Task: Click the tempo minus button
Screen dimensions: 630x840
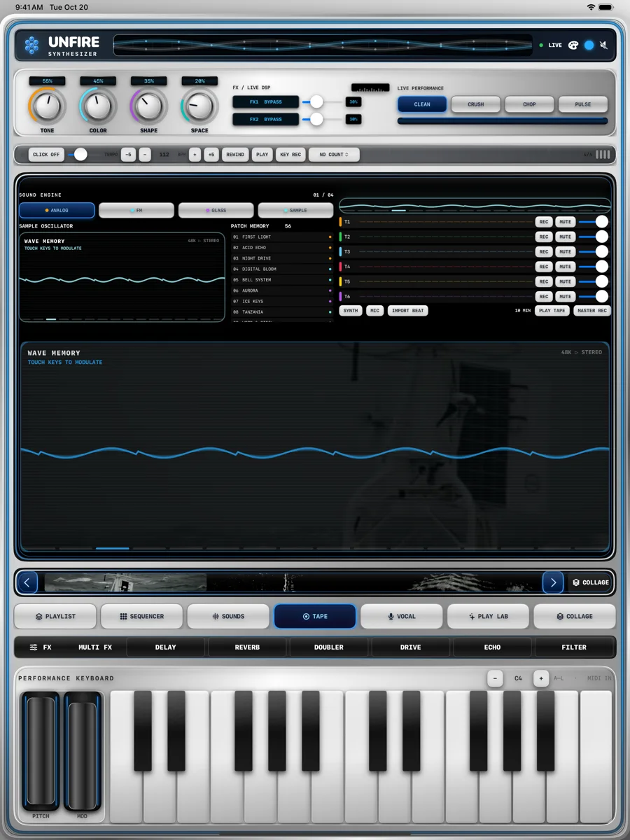Action: click(x=145, y=155)
